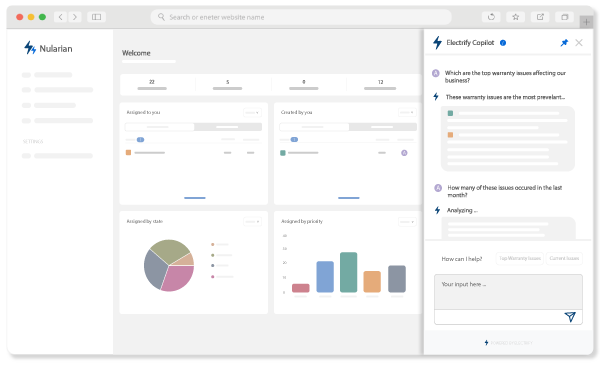Bookmark the page with the star icon
Image resolution: width=600 pixels, height=365 pixels.
click(x=515, y=17)
